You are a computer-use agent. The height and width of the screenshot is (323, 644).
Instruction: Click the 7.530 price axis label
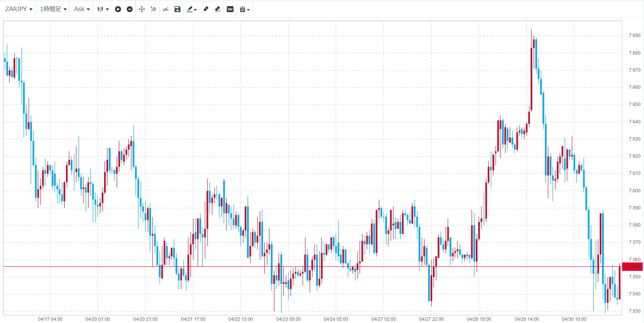tap(634, 311)
